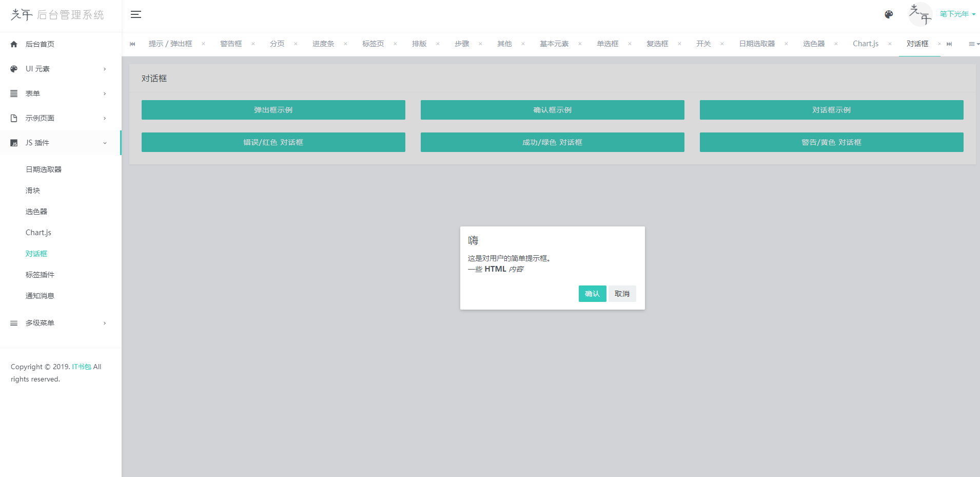Click the user avatar image
Screen dimensions: 980x477
920,14
